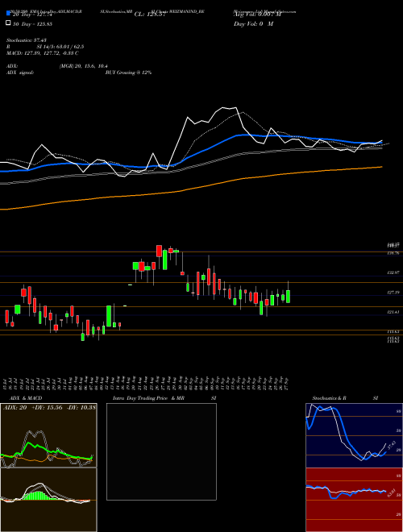Click the 'ADX signal:' label
This screenshot has height=532, width=403.
(x=19, y=73)
